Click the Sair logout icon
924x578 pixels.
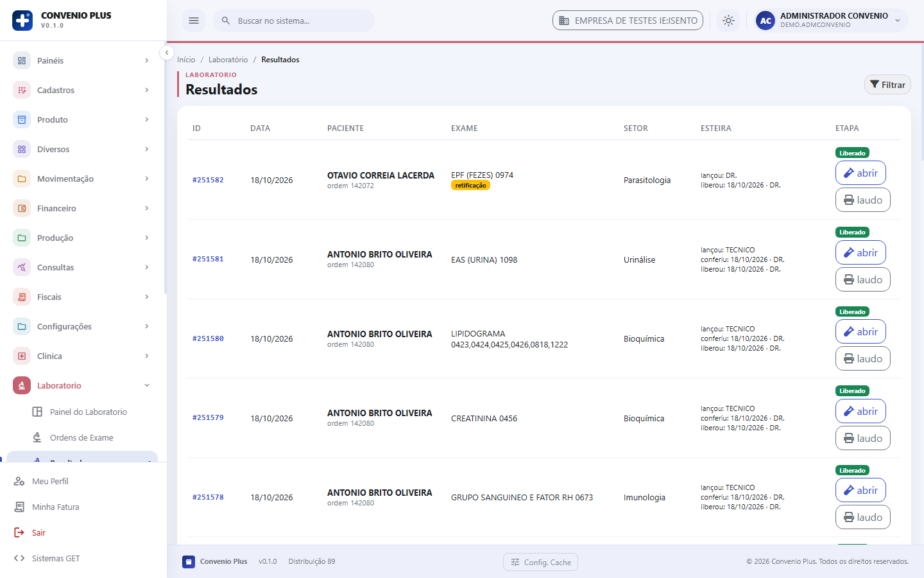pyautogui.click(x=19, y=532)
